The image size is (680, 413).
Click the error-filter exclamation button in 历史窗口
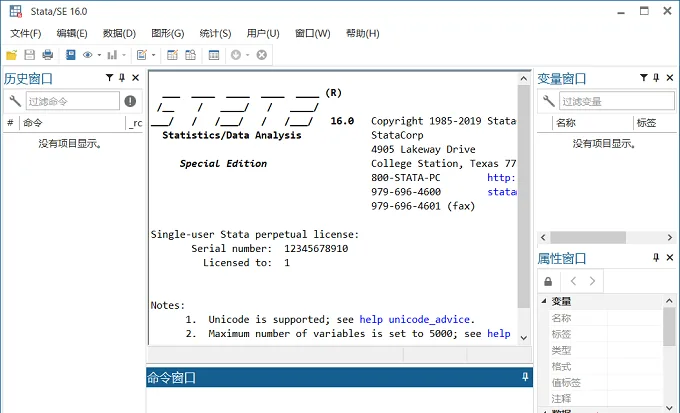[130, 101]
